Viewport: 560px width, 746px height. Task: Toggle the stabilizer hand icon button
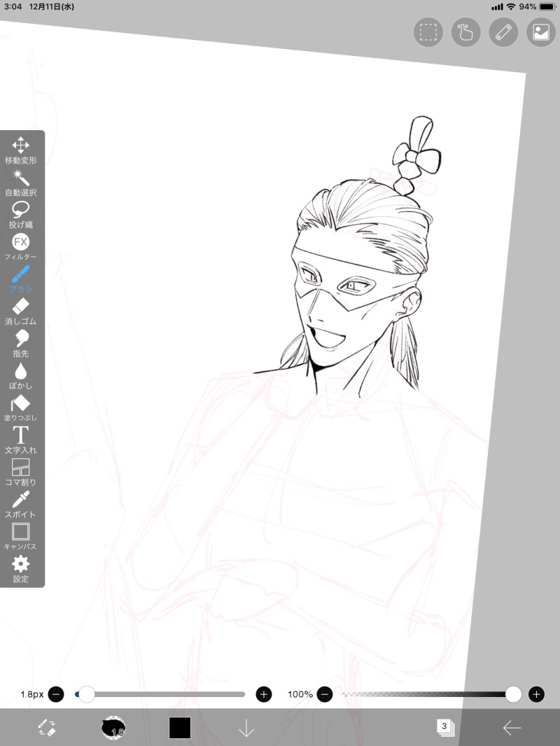[465, 32]
